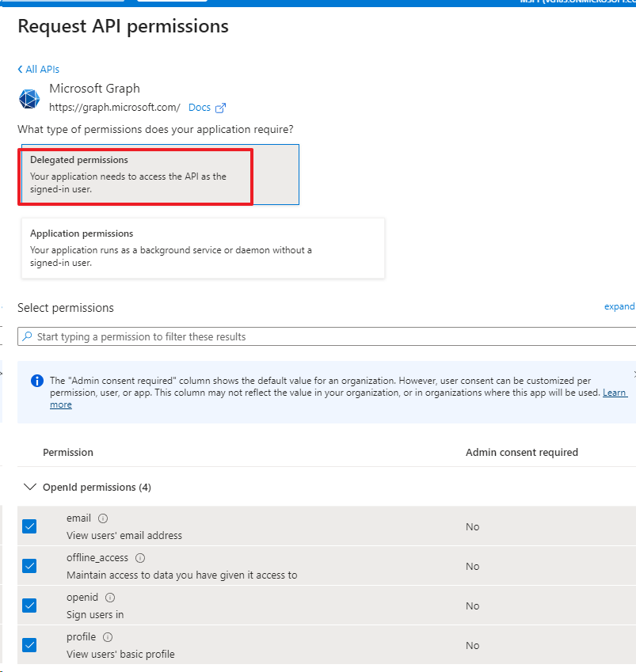Viewport: 636px width, 672px height.
Task: Uncheck the email permission checkbox
Action: coord(29,526)
